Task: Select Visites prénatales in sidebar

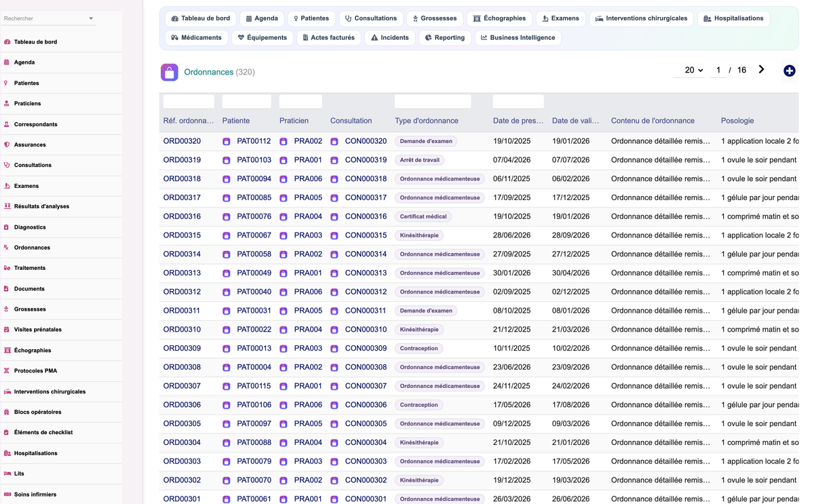Action: pyautogui.click(x=61, y=330)
